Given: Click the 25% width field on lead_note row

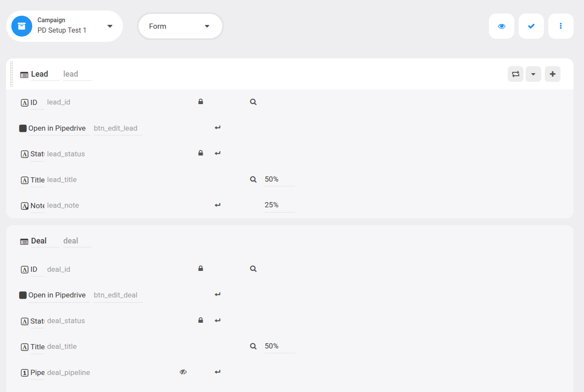Looking at the screenshot, I should (279, 205).
